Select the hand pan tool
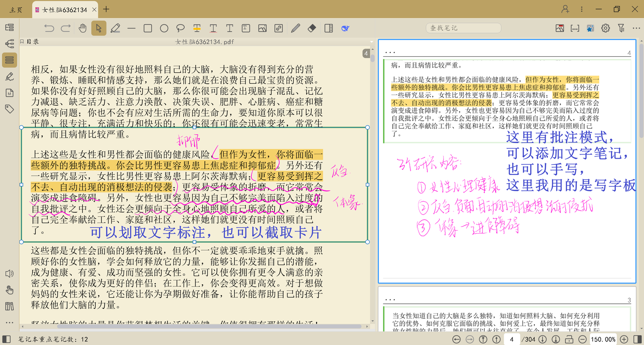Viewport: 644px width, 345px height. [82, 28]
